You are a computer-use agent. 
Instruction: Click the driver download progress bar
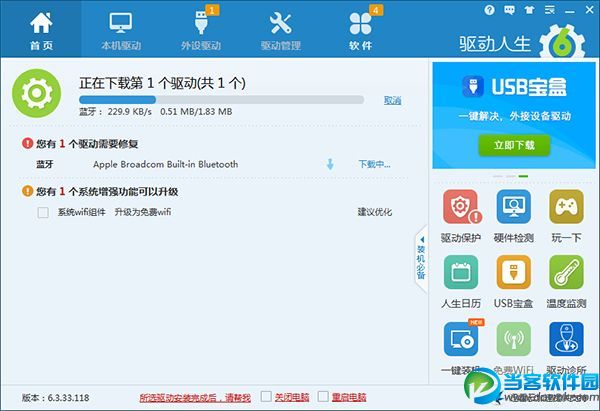click(x=221, y=100)
